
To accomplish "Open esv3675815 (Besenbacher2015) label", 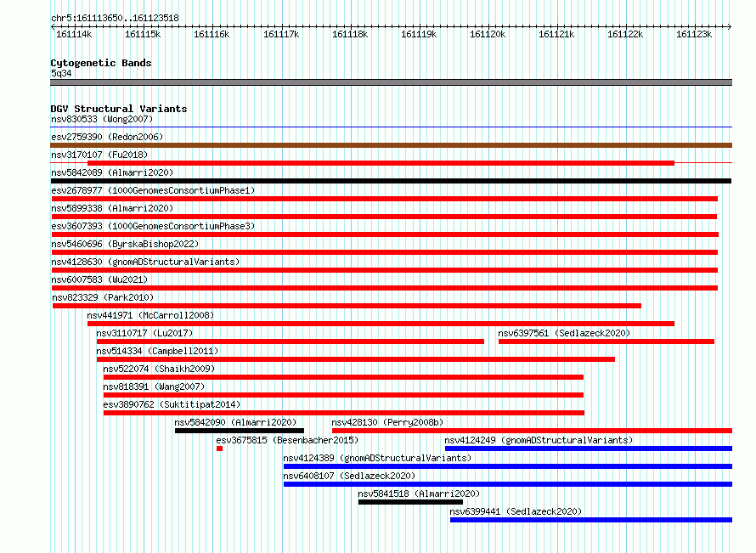I will [287, 440].
